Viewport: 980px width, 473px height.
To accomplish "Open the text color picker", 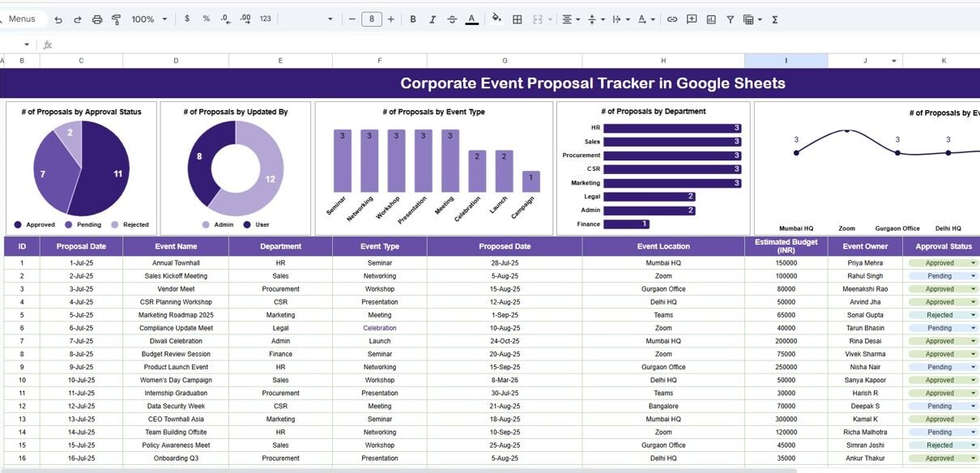I will point(471,19).
